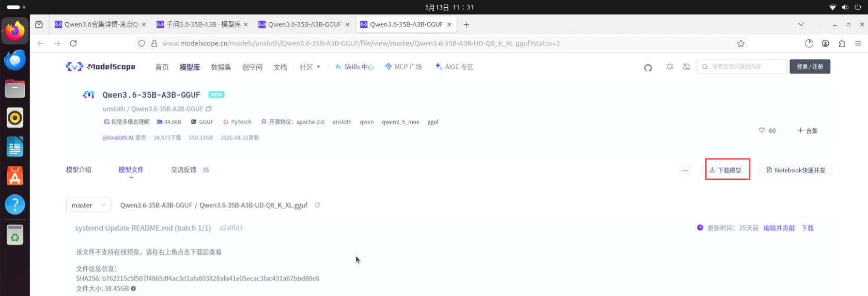Bookmark this page with the star icon

click(741, 43)
